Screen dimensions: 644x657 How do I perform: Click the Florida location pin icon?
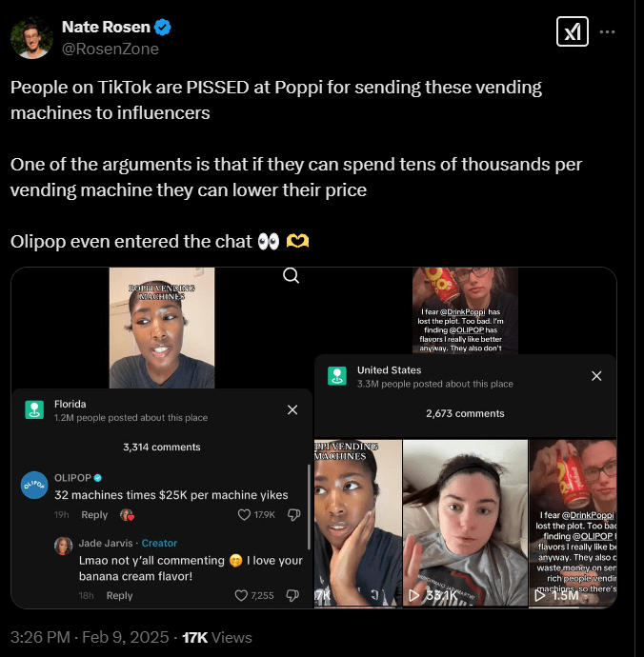tap(34, 409)
